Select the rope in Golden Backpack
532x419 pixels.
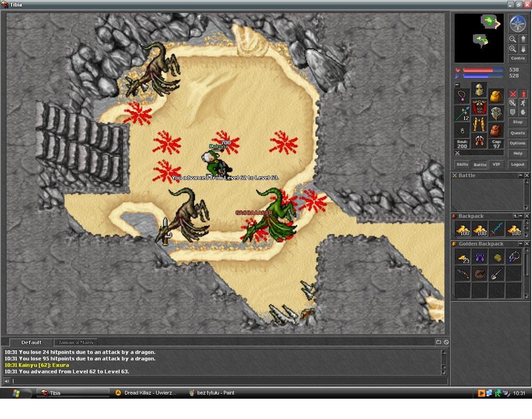(480, 274)
